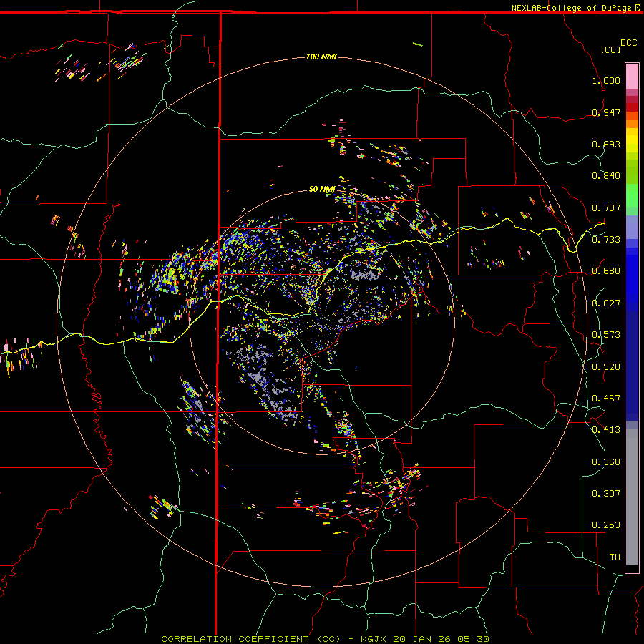Click the 50 NMI range ring label
This screenshot has height=644, width=644.
pyautogui.click(x=322, y=189)
